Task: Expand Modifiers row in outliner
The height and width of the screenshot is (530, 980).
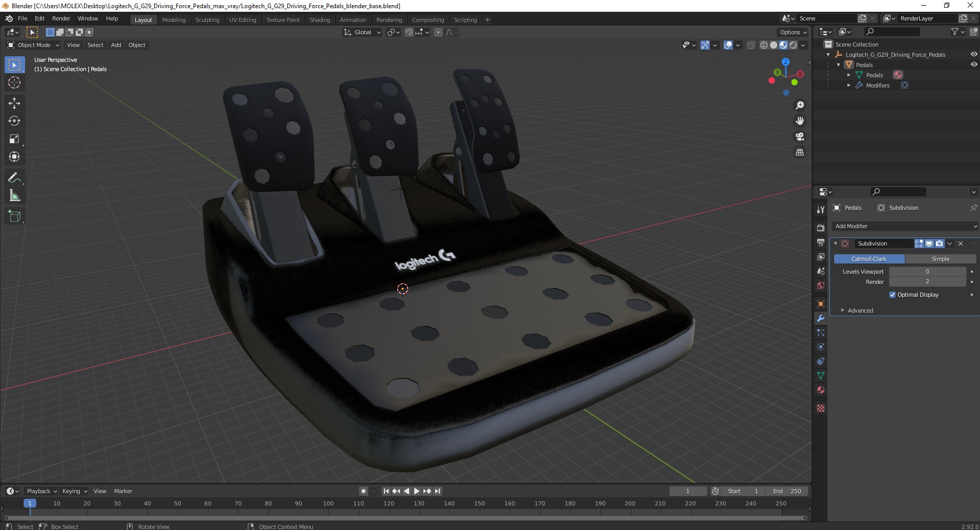Action: 848,85
